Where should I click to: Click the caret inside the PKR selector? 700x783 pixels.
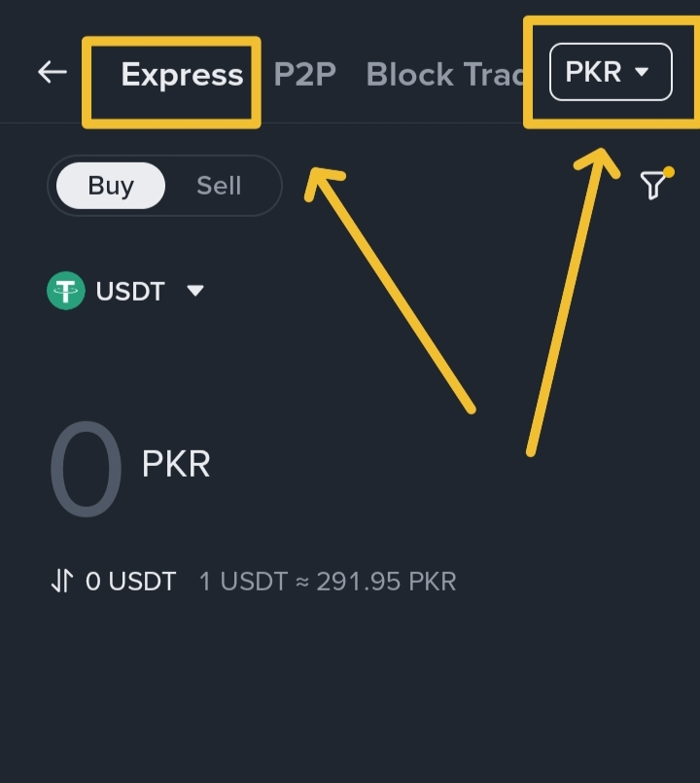pos(641,72)
